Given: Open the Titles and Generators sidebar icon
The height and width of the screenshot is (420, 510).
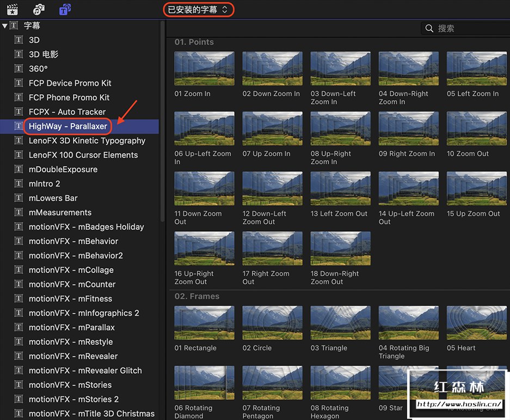Looking at the screenshot, I should (65, 9).
